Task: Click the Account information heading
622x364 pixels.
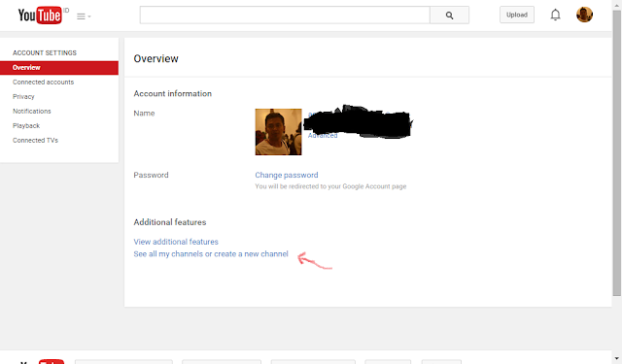Action: pos(173,94)
